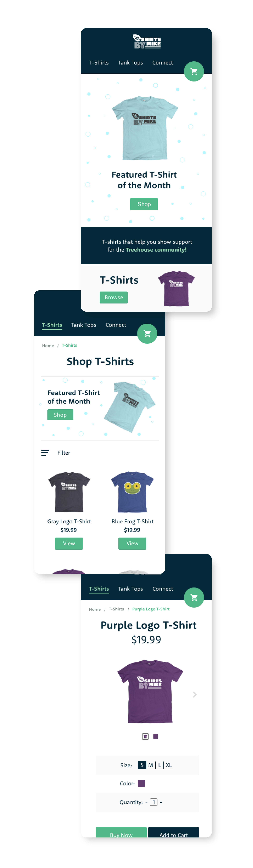Click View under Blue Frog T-Shirt
Screen dimensions: 253x868
[x=132, y=544]
